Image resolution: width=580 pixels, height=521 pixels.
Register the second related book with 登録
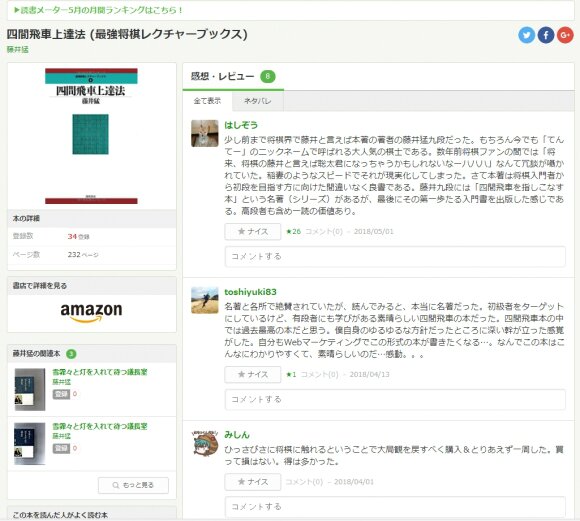click(61, 448)
